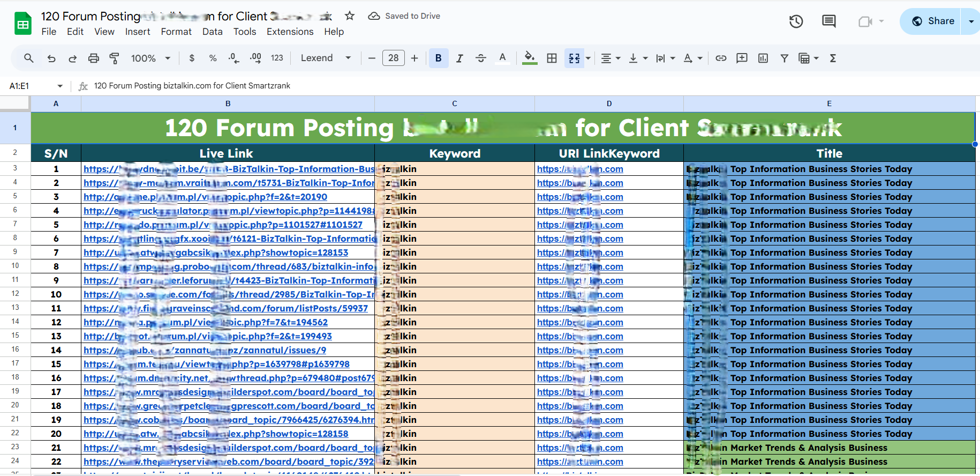The image size is (980, 476).
Task: Open the Name box A1:E1 dropdown
Action: tap(60, 86)
